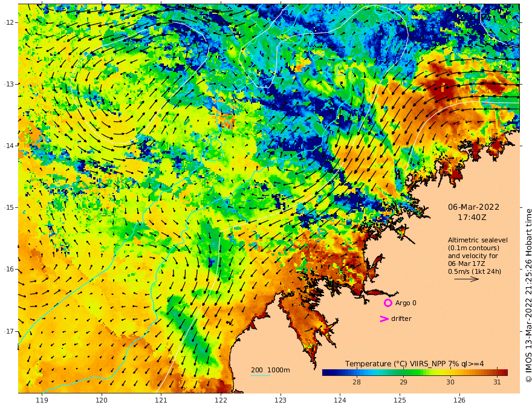Viewport: 532px width, 411px height.
Task: Click the IMOS copyright timestamp text
Action: point(528,296)
